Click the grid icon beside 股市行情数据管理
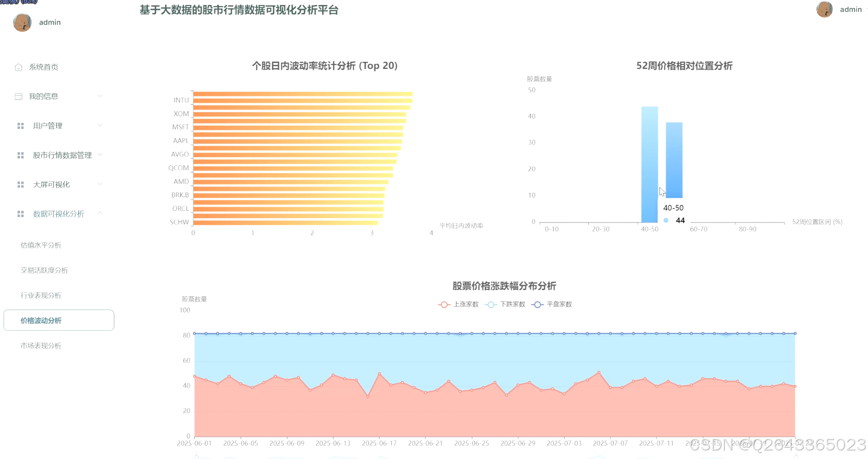The width and height of the screenshot is (868, 459). 21,155
